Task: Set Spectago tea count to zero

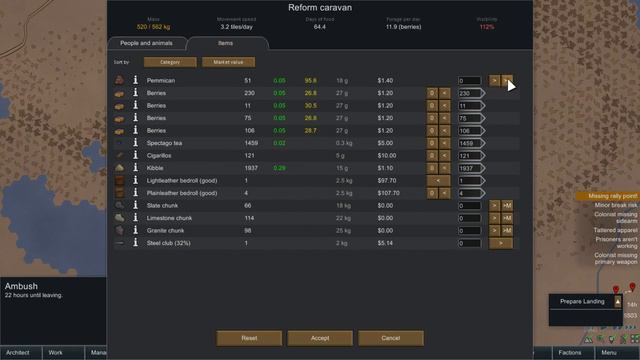Action: (432, 143)
